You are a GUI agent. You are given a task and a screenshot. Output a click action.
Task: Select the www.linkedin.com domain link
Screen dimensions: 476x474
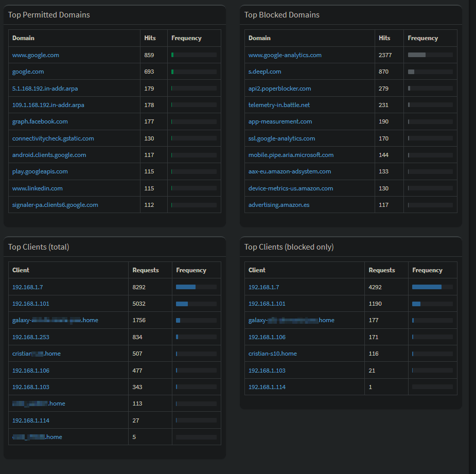click(38, 188)
